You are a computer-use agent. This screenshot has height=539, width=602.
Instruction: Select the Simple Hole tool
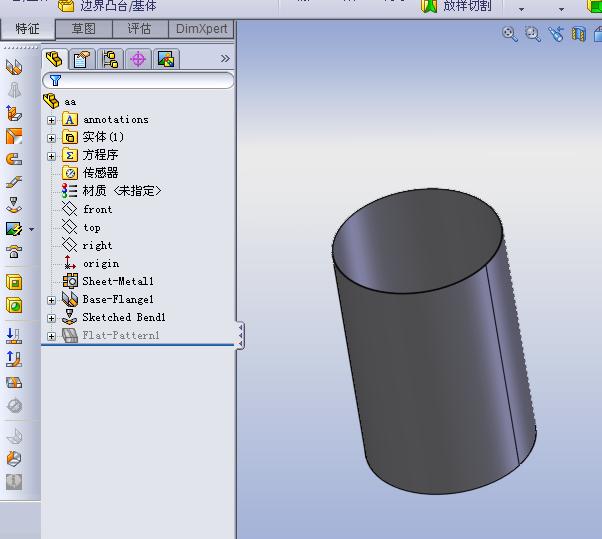coord(14,306)
